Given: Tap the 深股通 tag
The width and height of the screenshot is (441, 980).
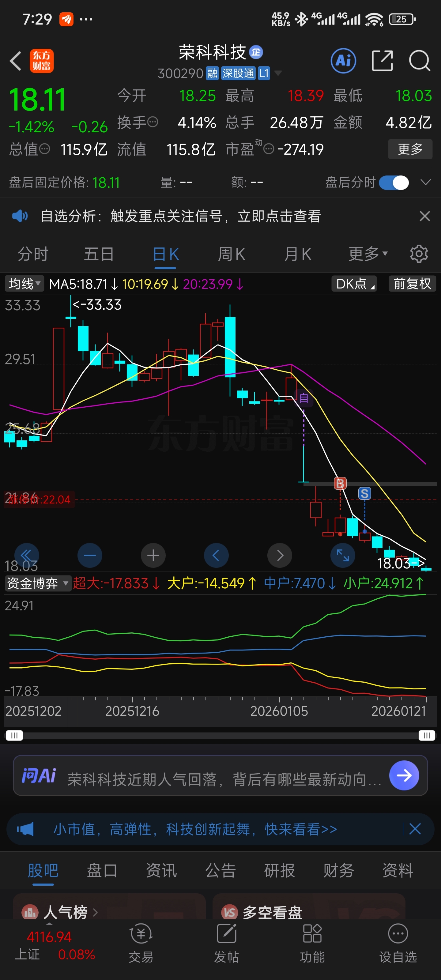Looking at the screenshot, I should point(238,73).
